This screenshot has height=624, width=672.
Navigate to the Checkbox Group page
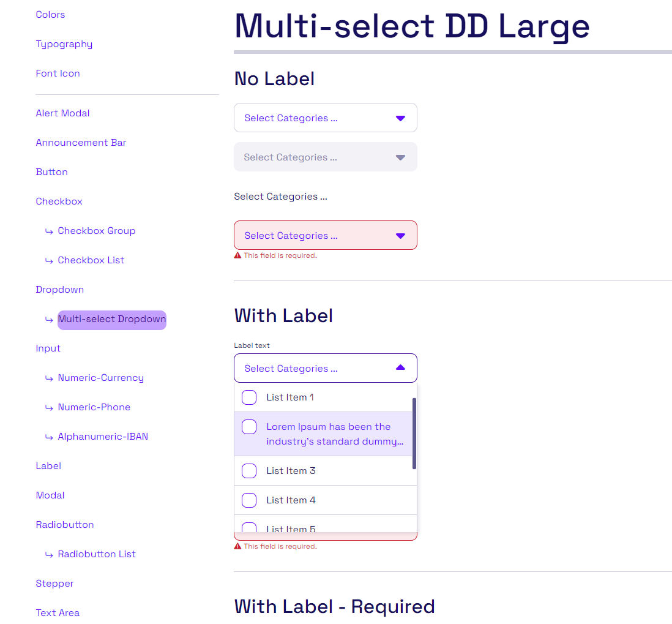tap(97, 230)
